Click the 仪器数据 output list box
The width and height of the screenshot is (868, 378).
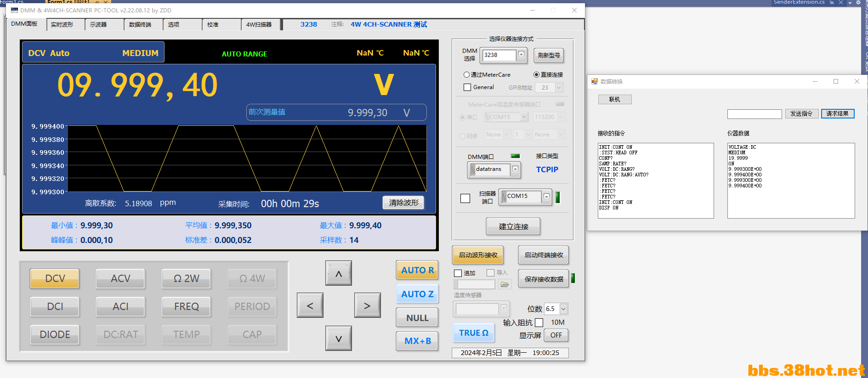pos(791,181)
